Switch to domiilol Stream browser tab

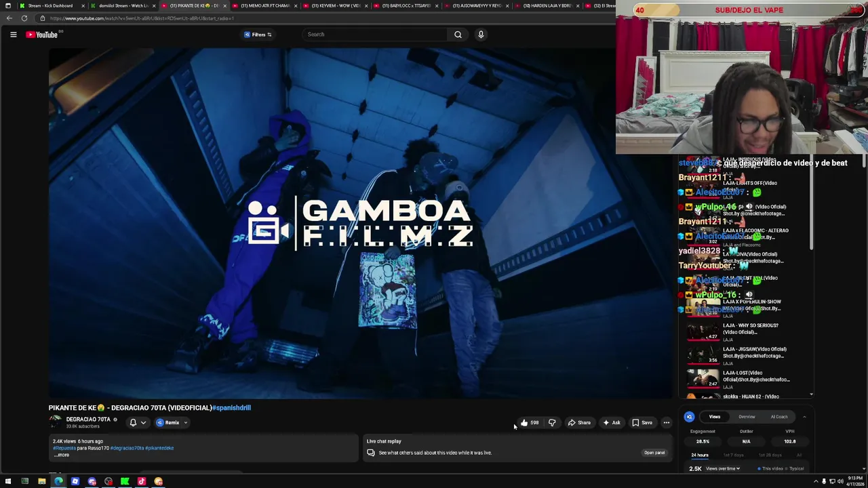pyautogui.click(x=123, y=5)
